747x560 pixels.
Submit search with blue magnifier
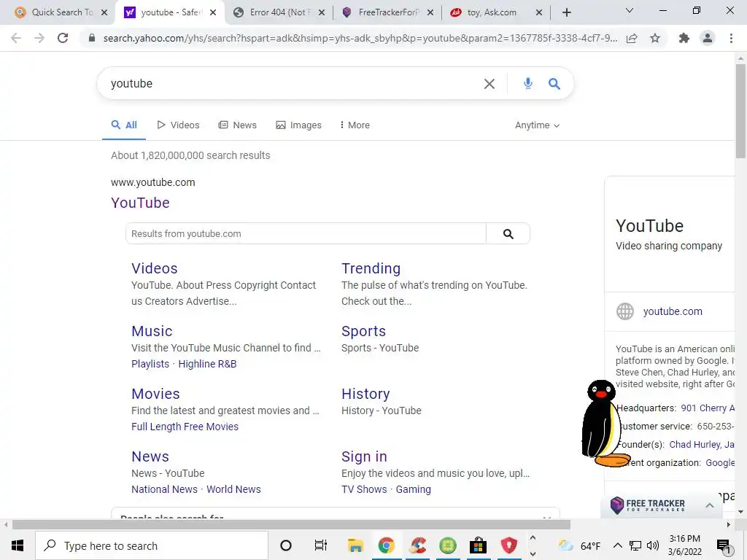[x=554, y=84]
